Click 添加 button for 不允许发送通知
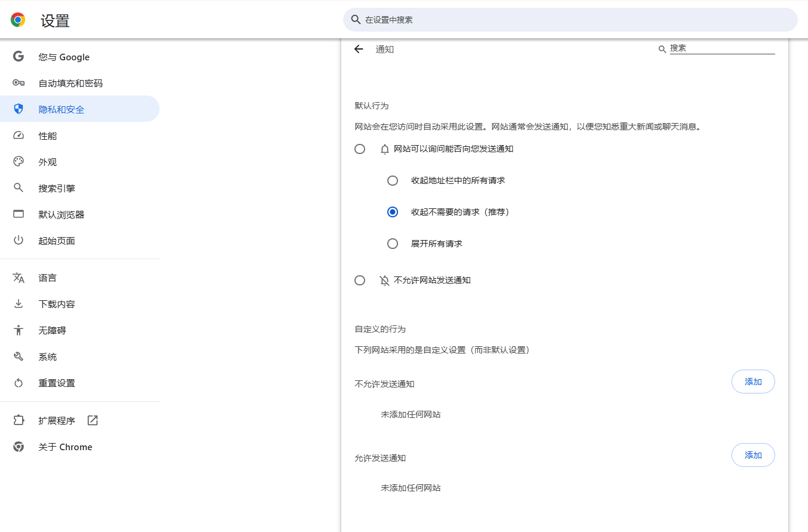The width and height of the screenshot is (808, 532). click(753, 382)
